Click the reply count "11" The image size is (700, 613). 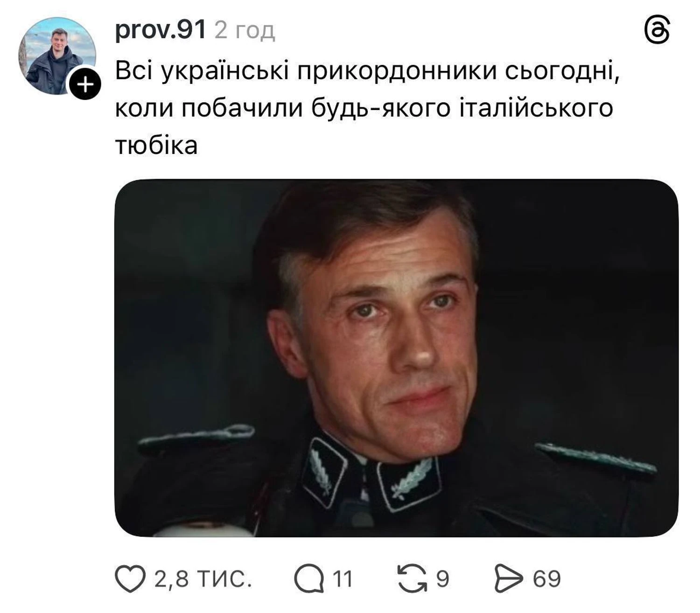click(x=343, y=579)
